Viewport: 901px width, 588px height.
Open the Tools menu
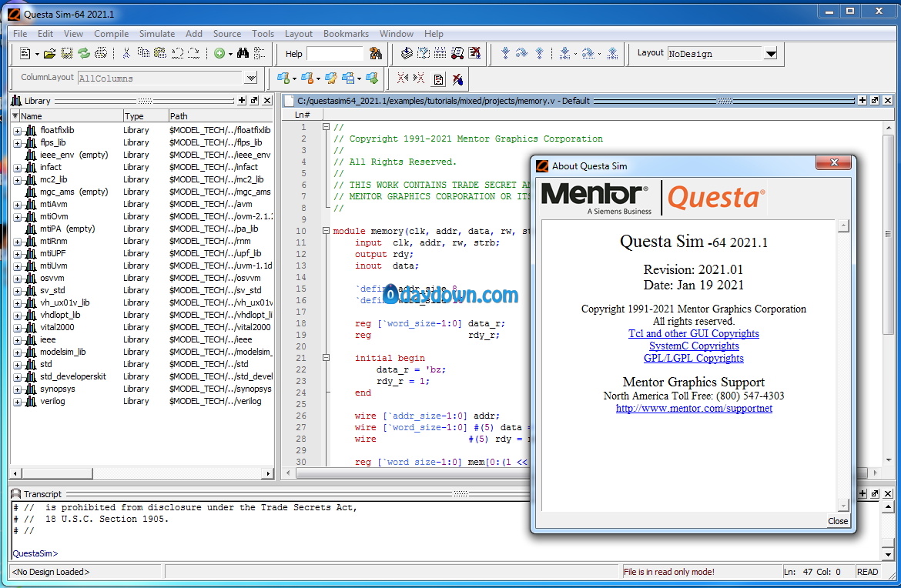click(263, 33)
